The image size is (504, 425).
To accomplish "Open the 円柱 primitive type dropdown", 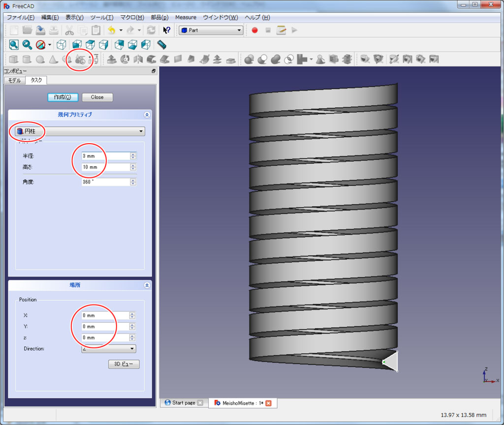I will [x=79, y=131].
